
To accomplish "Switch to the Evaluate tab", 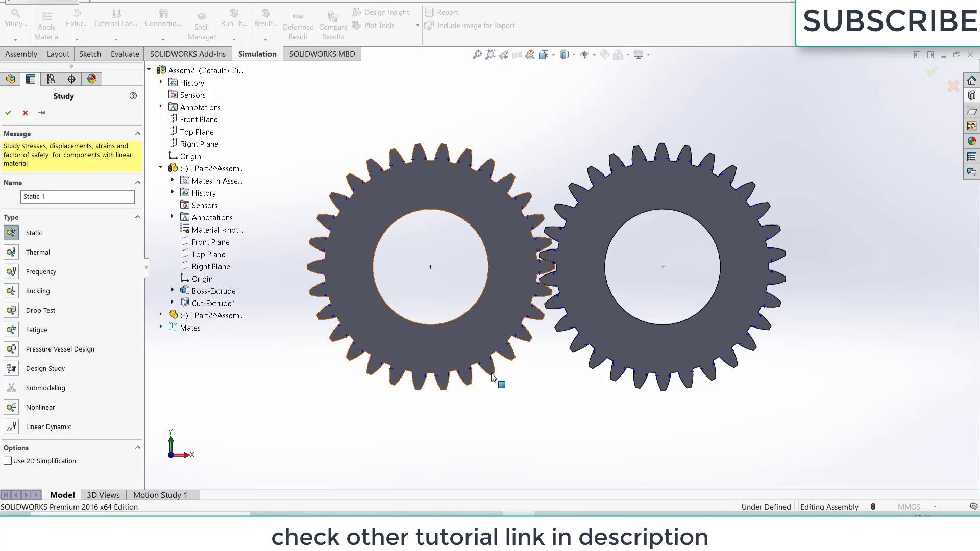I will point(125,54).
